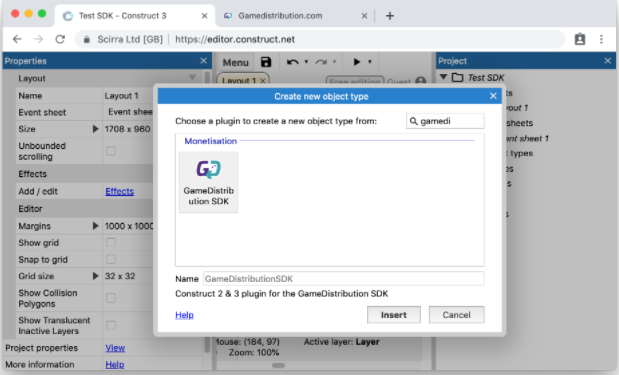Click the save project icon
Image resolution: width=619 pixels, height=375 pixels.
tap(266, 62)
